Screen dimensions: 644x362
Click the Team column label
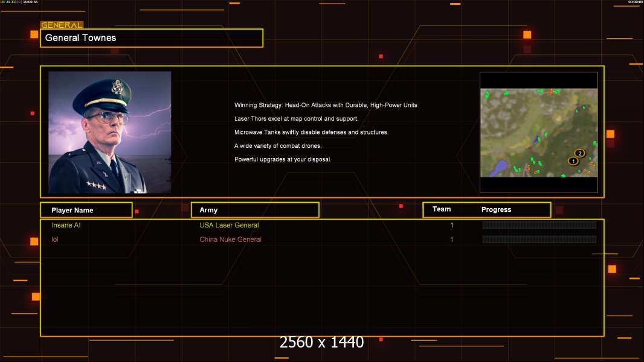coord(442,209)
